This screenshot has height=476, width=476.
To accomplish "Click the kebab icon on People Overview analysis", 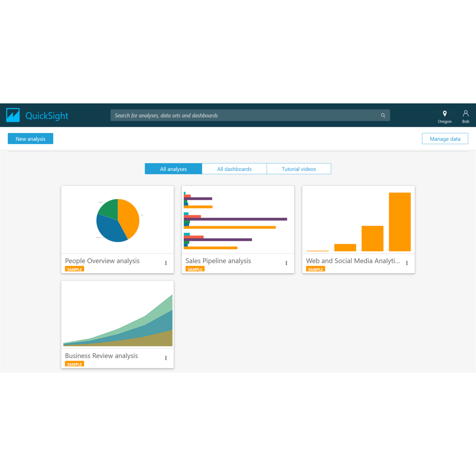I will pyautogui.click(x=166, y=263).
